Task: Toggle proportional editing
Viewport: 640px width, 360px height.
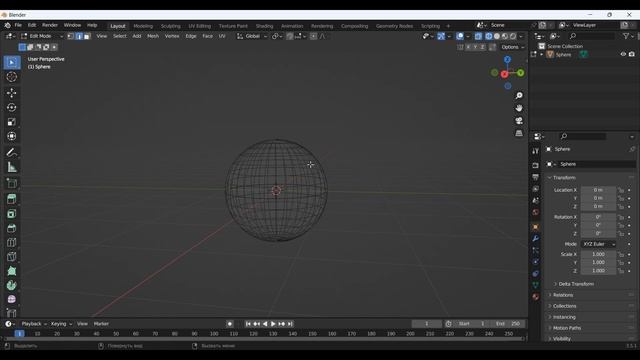Action: pos(313,36)
